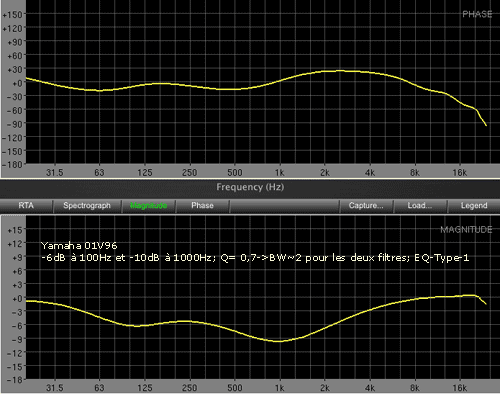
Task: Click the 63 mark on phase frequency axis
Action: click(x=99, y=173)
